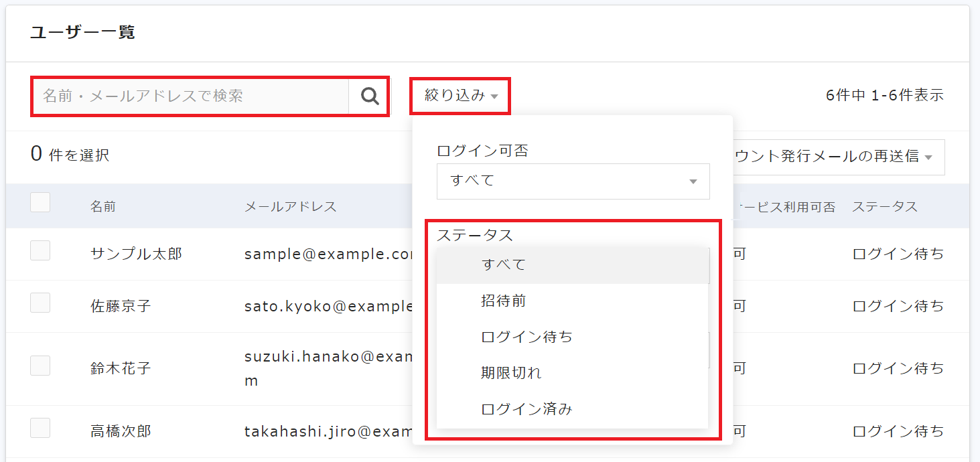Viewport: 980px width, 462px height.
Task: Expand the ログイン可否 すべて combo box
Action: click(x=573, y=181)
